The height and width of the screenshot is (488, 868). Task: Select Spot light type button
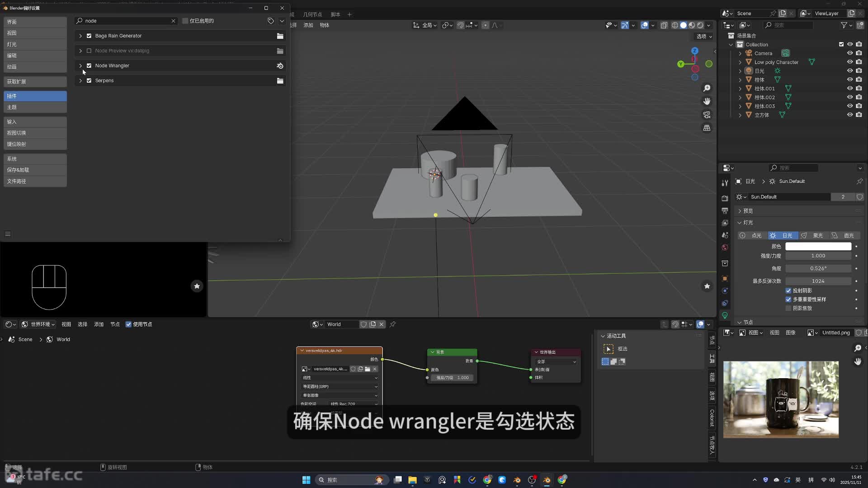(x=814, y=235)
